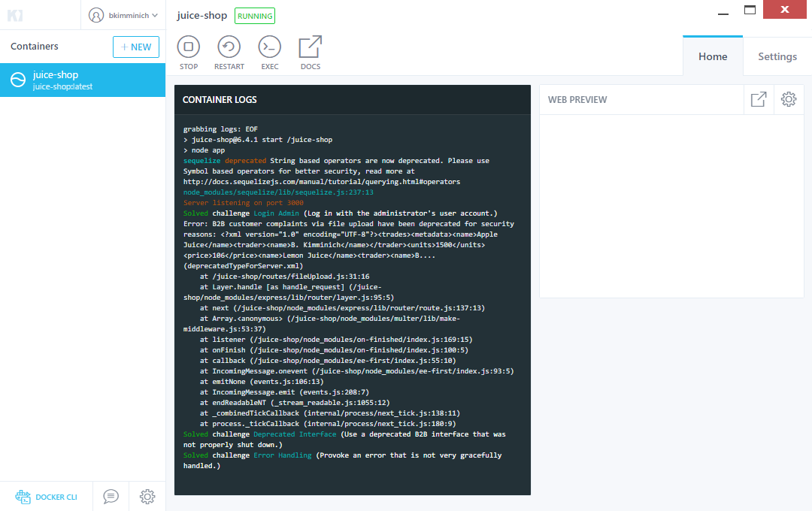Open an EXEC shell into the container

tap(269, 51)
